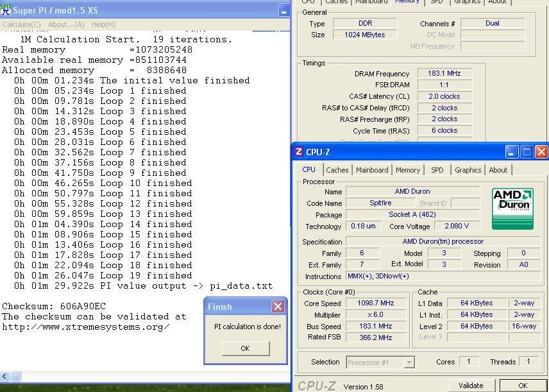Click the Super PI horizontal scrollbar thumb
This screenshot has width=549, height=392.
(x=15, y=377)
